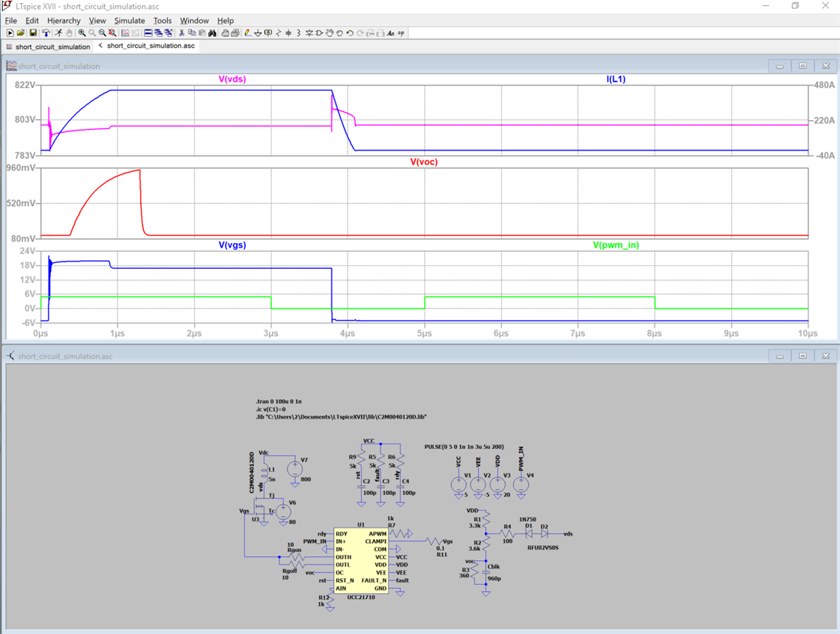Select the Place Text Aa tool

point(391,33)
